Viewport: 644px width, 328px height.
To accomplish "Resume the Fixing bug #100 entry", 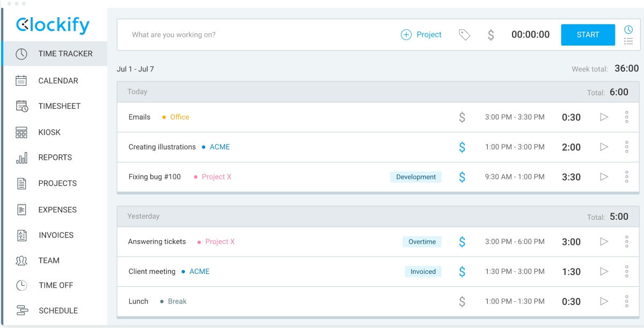I will (604, 177).
